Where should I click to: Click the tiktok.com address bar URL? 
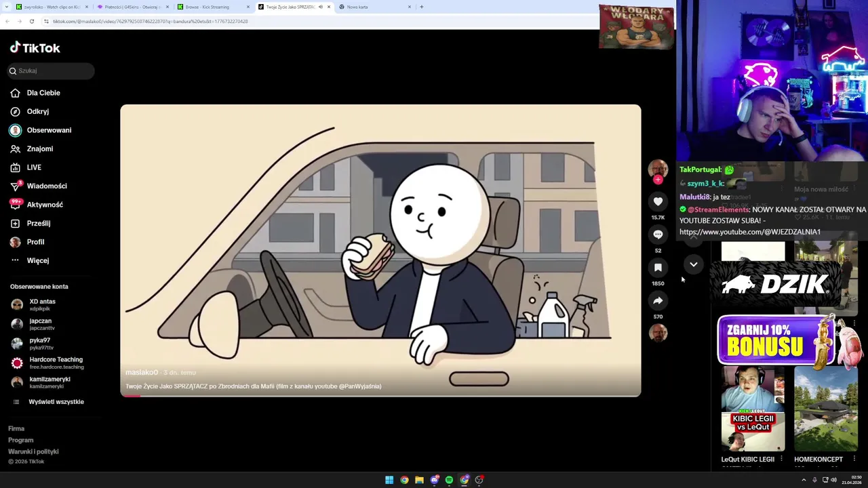pos(150,21)
